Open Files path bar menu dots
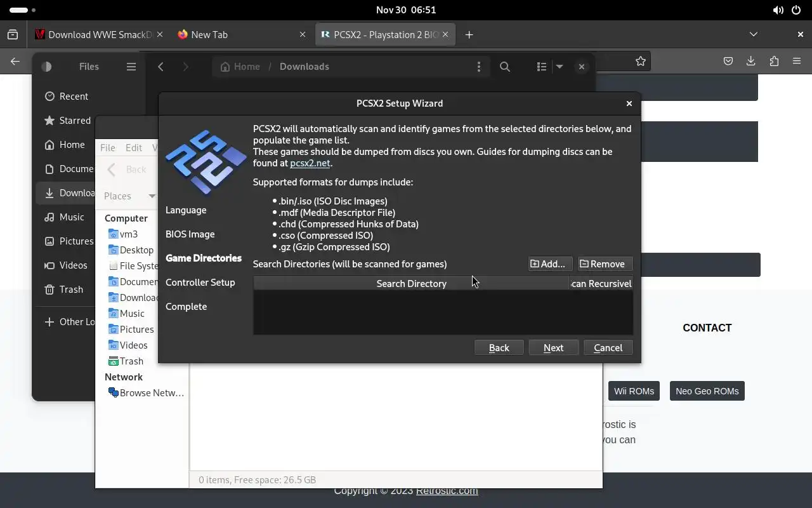This screenshot has width=812, height=508. click(479, 66)
